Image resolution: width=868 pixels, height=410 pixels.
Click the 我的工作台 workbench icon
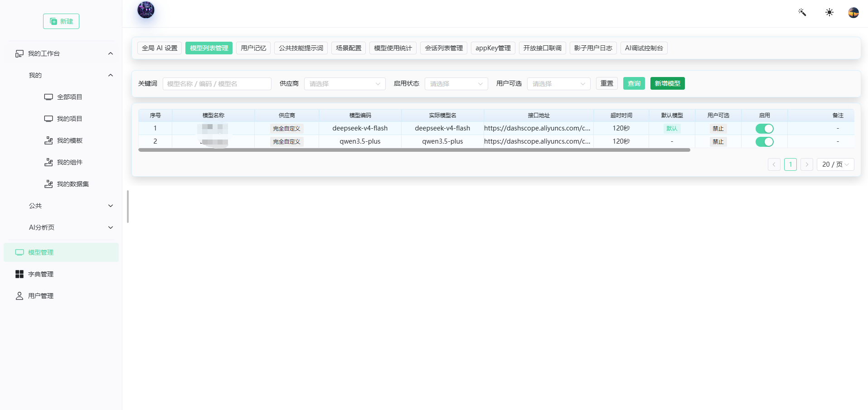pyautogui.click(x=19, y=53)
